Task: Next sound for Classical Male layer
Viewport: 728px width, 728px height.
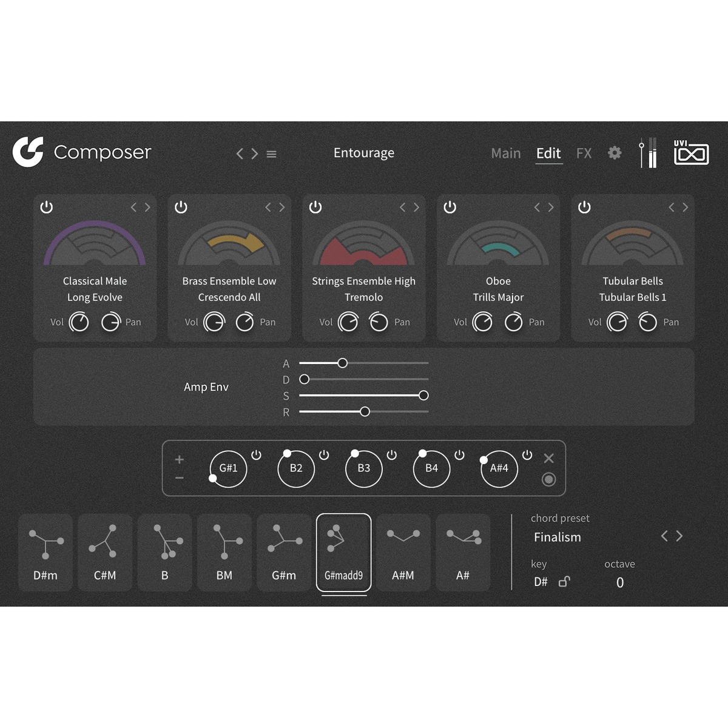Action: [x=147, y=207]
